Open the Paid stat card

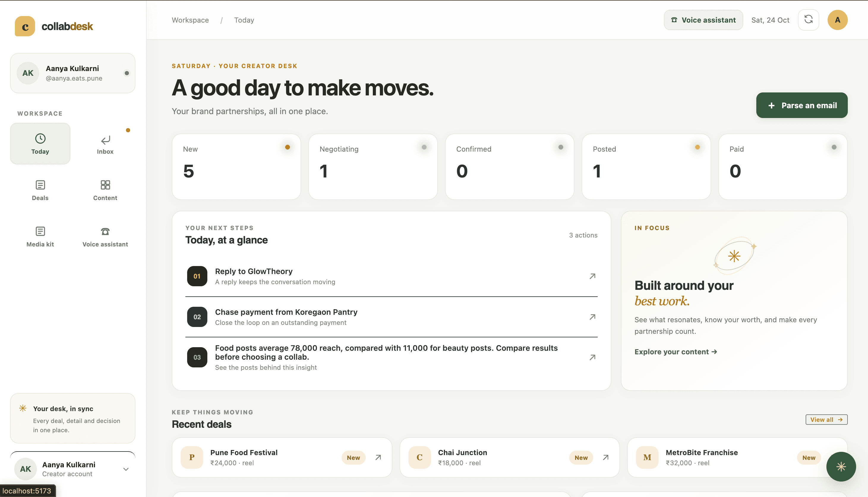pyautogui.click(x=783, y=166)
